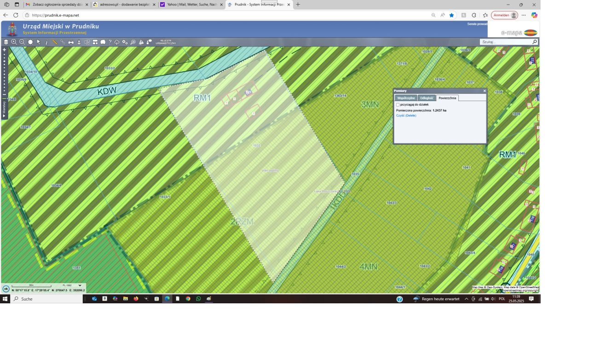Open the Windows Start menu
Viewport: 589px width, 364px height.
[5, 299]
